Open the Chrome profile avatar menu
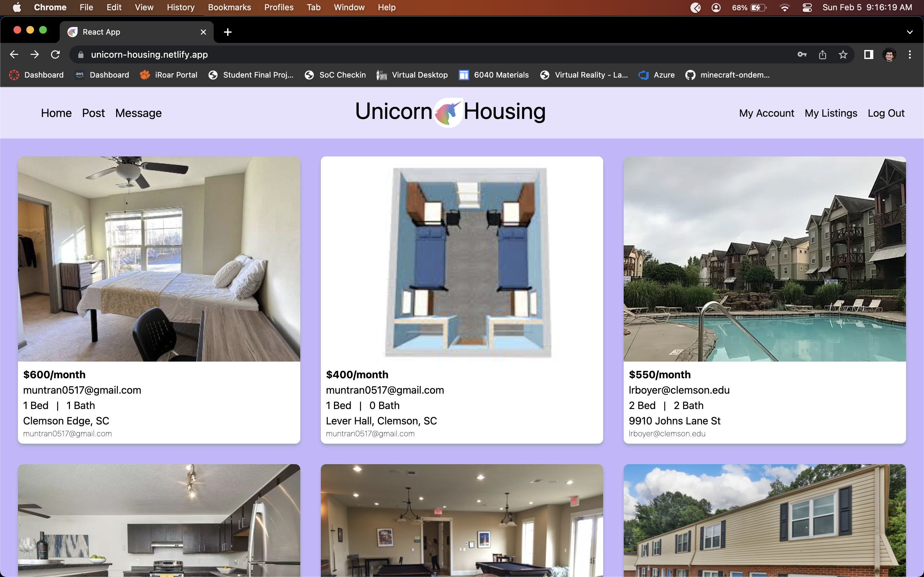 tap(889, 54)
